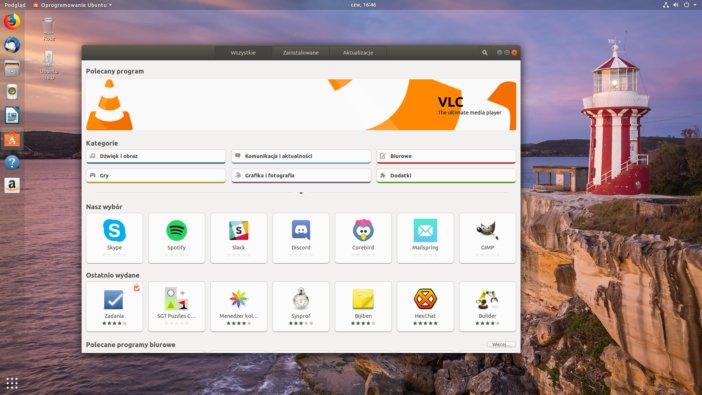Launch Firefox from the Ubuntu dock
The image size is (702, 395).
tap(12, 21)
